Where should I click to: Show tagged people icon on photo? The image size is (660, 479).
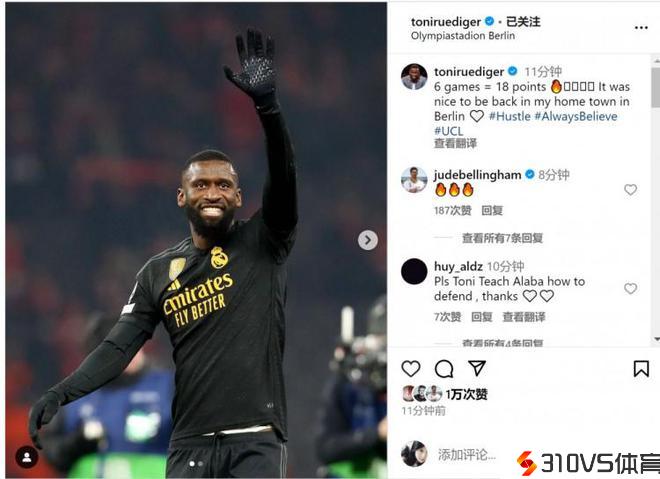coord(27,457)
